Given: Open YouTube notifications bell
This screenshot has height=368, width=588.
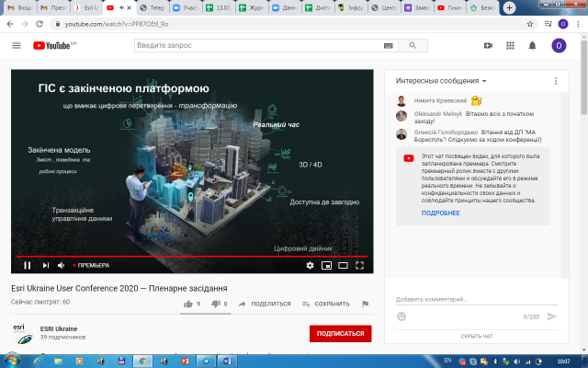Looking at the screenshot, I should (x=532, y=45).
